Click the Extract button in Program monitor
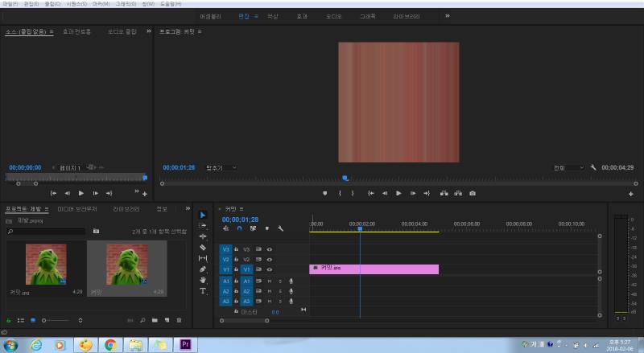Image resolution: width=644 pixels, height=353 pixels. (x=458, y=193)
